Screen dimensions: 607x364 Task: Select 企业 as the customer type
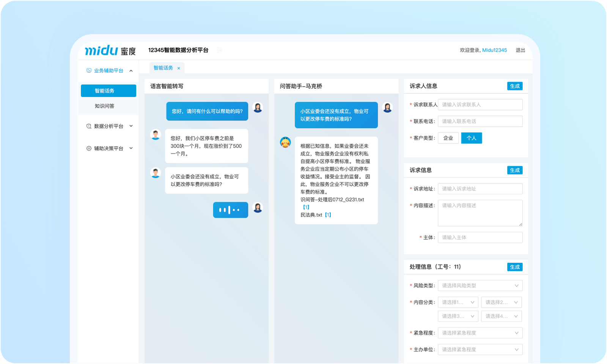pyautogui.click(x=448, y=138)
